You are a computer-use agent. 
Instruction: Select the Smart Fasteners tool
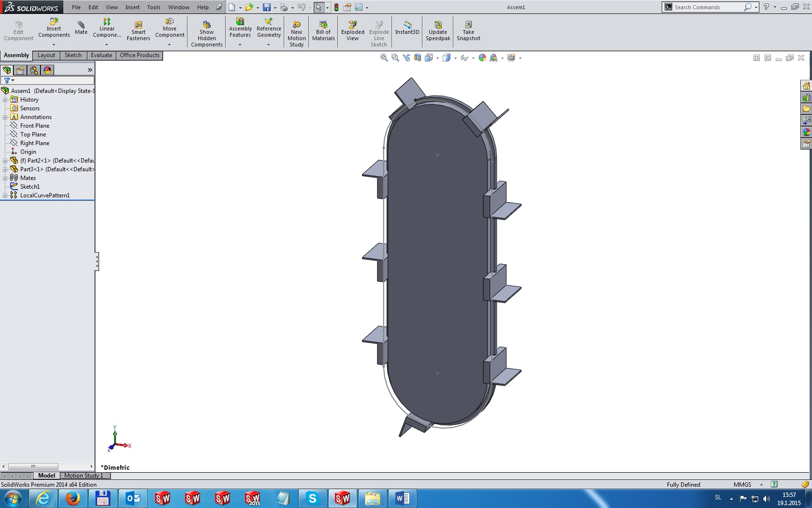(138, 31)
